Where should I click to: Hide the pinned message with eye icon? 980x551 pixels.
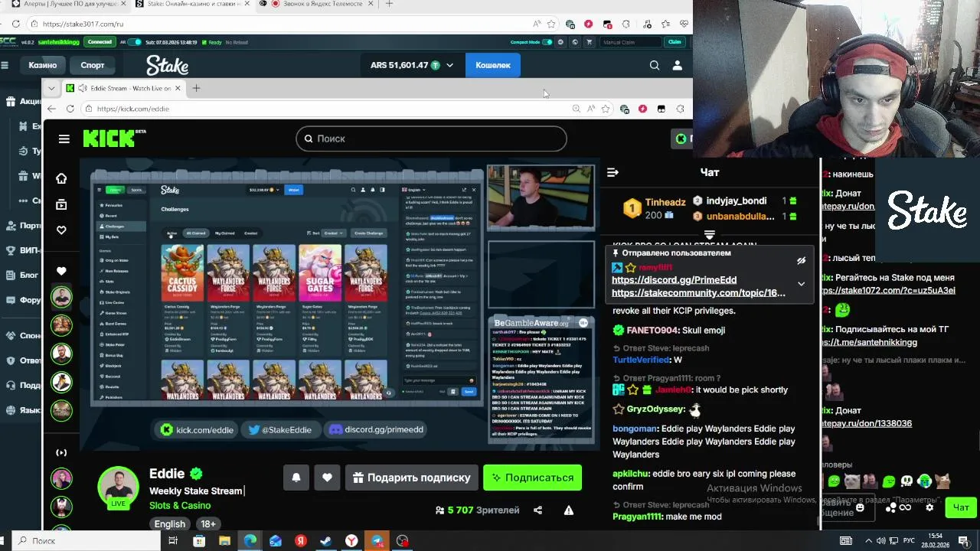tap(801, 261)
